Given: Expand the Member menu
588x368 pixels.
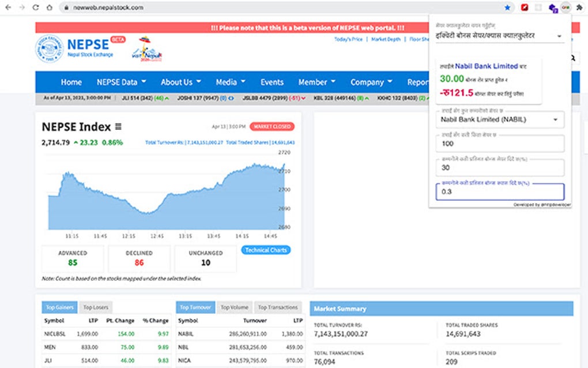Looking at the screenshot, I should tap(317, 82).
